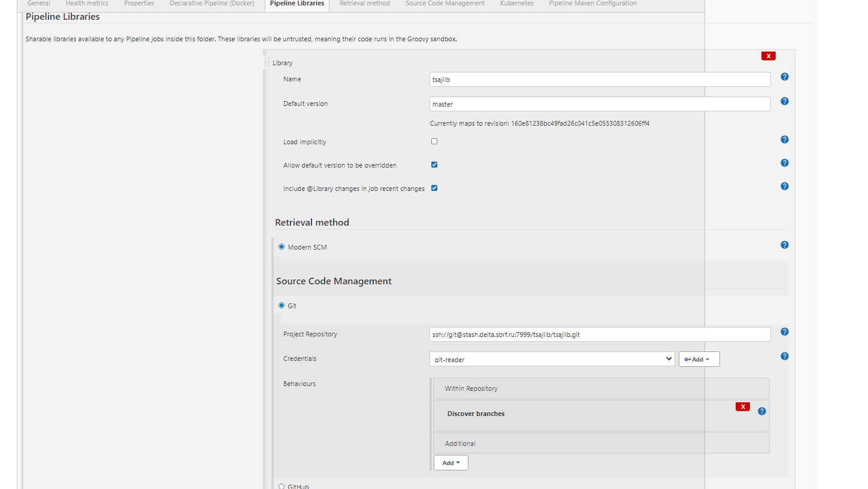Toggle Include @Library changes checkbox
868x489 pixels.
coord(434,189)
